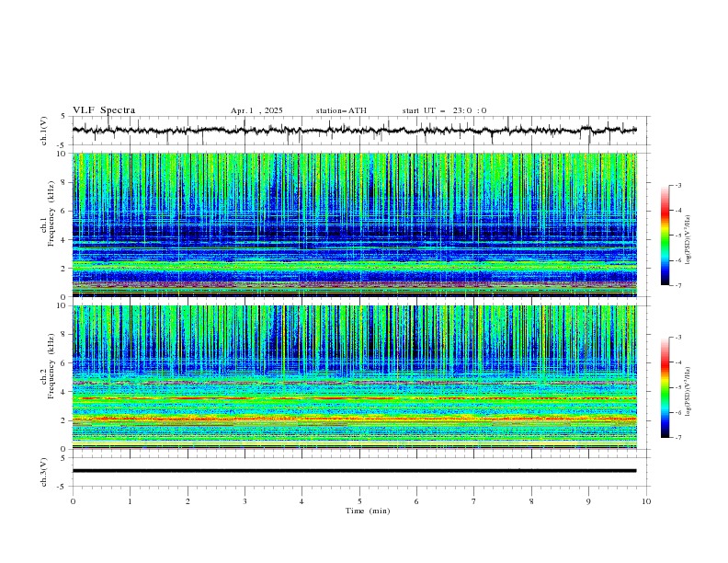Click the "Time (min)" x-axis label
This screenshot has height=563, width=728.
point(368,511)
